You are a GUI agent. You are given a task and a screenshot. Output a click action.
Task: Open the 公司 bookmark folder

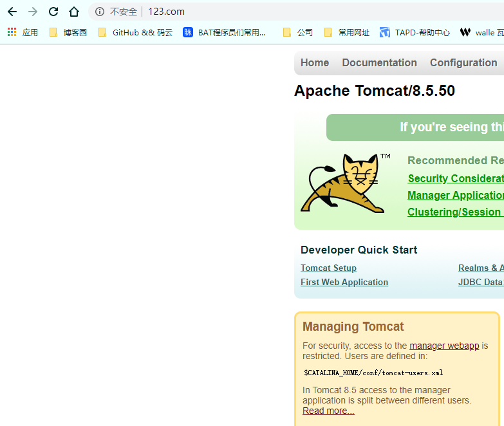(297, 32)
